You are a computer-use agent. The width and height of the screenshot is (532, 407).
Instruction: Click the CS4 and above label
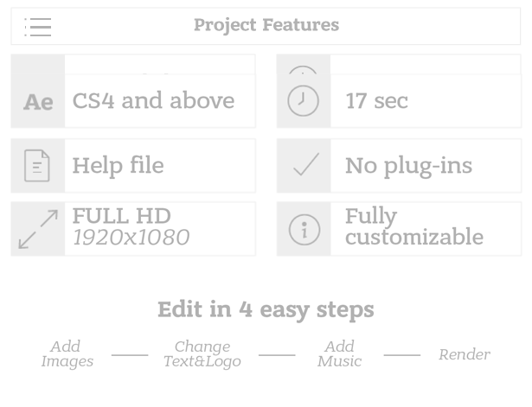coord(153,100)
